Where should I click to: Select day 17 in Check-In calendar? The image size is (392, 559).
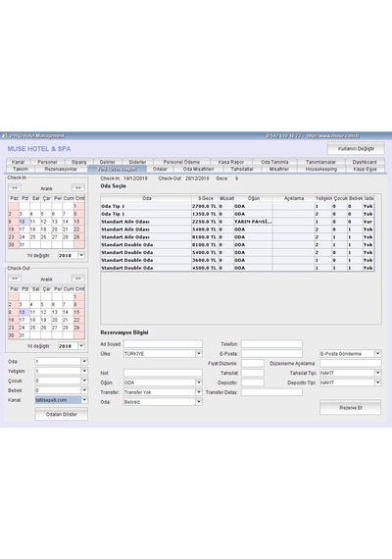point(23,229)
